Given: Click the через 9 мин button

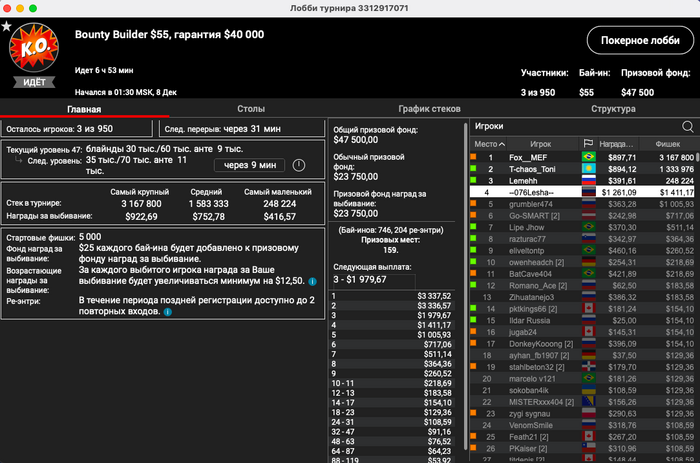Looking at the screenshot, I should pyautogui.click(x=250, y=165).
